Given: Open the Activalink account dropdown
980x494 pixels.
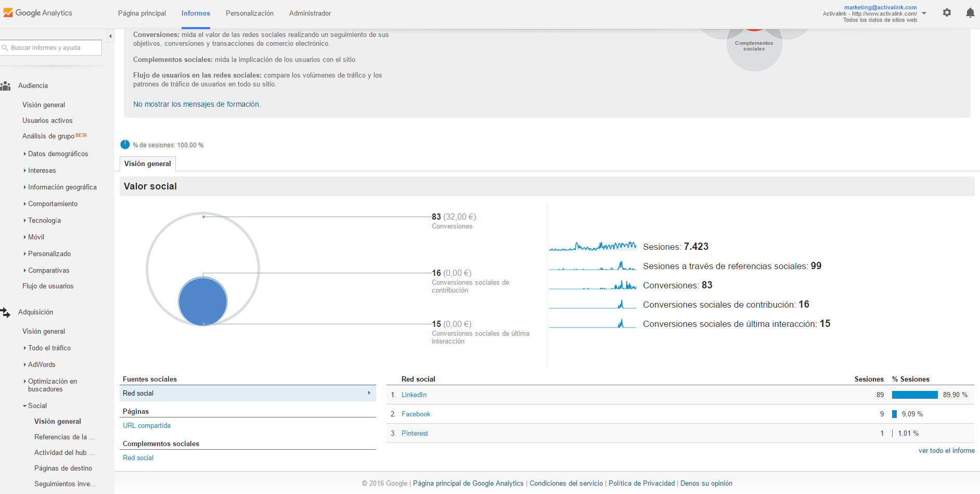Looking at the screenshot, I should point(924,12).
